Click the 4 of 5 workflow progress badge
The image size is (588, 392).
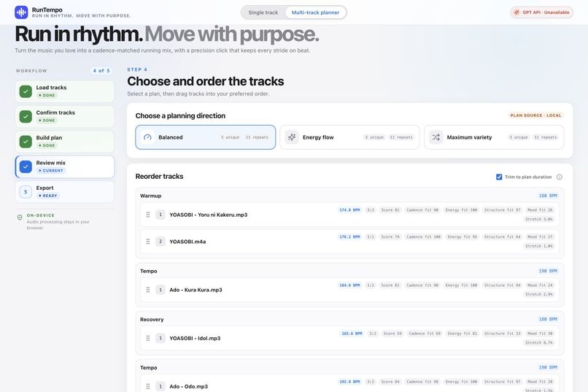pos(101,71)
